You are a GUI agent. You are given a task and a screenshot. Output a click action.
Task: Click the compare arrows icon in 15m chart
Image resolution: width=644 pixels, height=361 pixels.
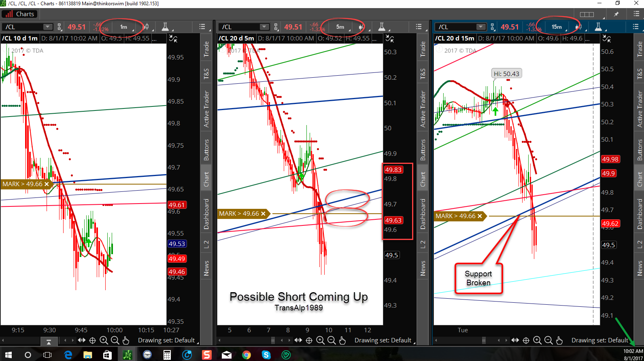[x=607, y=38]
